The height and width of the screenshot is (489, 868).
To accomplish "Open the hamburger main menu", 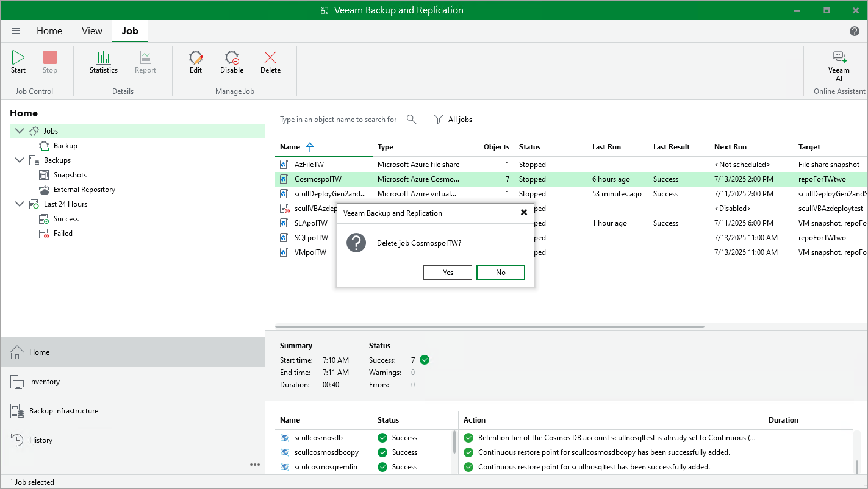I will pos(16,31).
